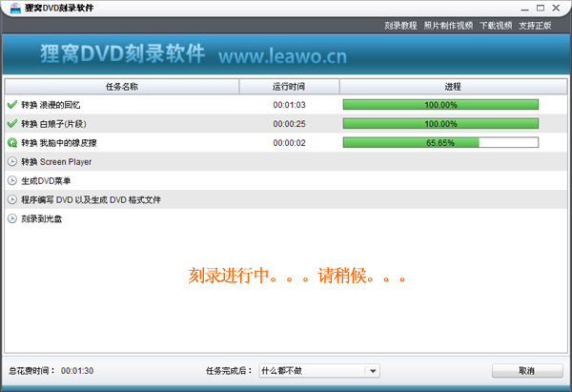The height and width of the screenshot is (392, 572).
Task: Select the row text 转换 白娘子(片段)
Action: (53, 124)
